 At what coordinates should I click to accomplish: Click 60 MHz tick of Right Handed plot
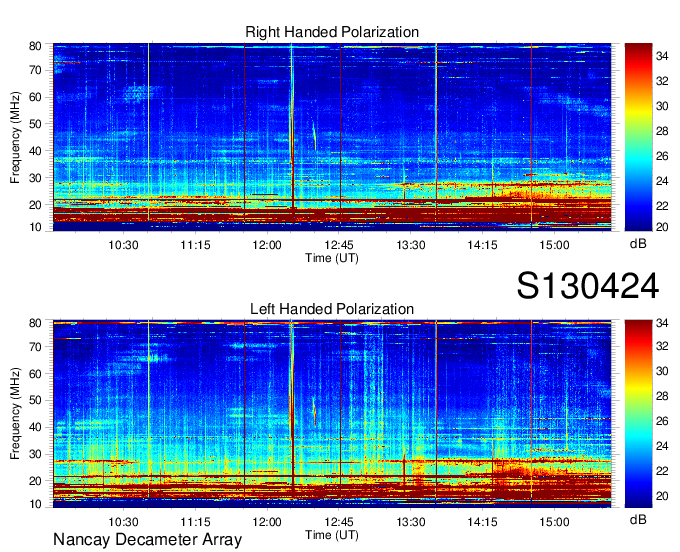click(35, 97)
